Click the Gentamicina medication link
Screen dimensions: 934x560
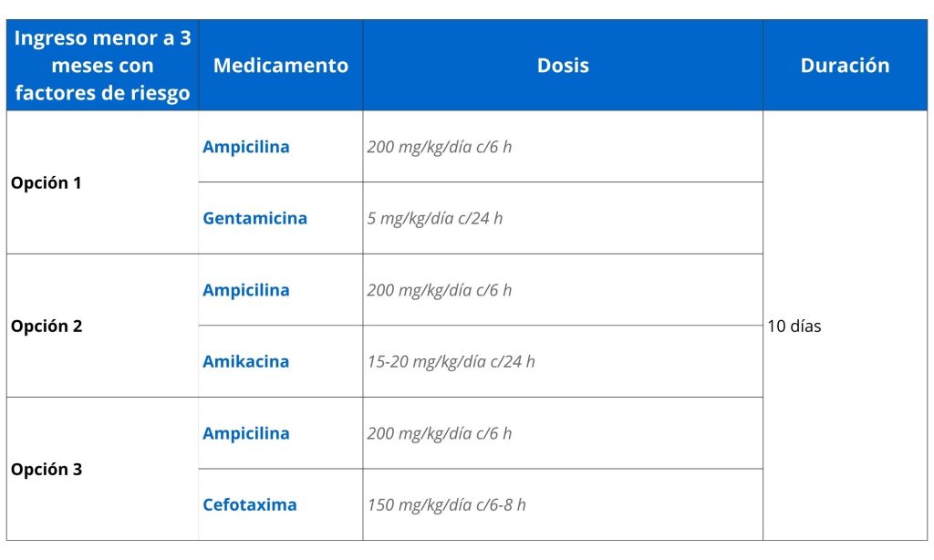tap(254, 218)
